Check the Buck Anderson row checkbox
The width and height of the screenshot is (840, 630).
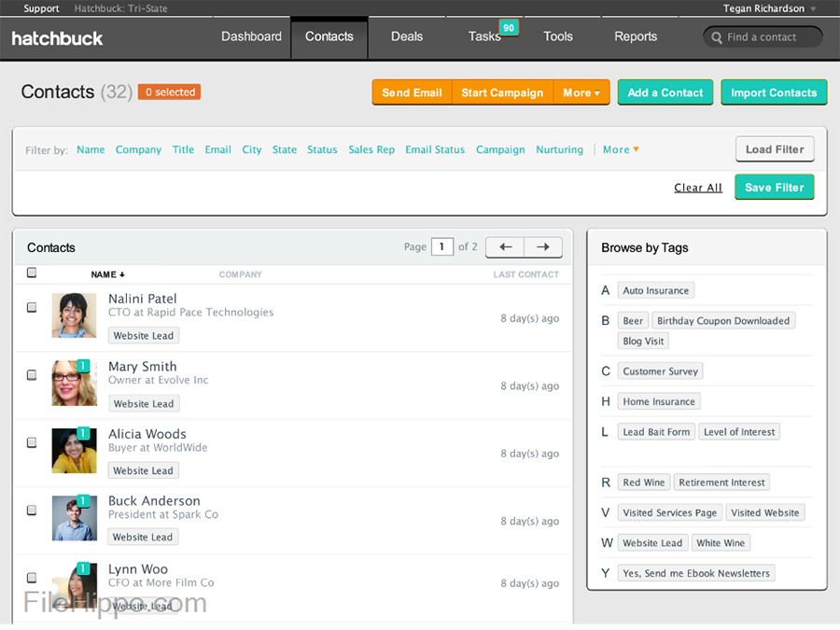coord(32,510)
